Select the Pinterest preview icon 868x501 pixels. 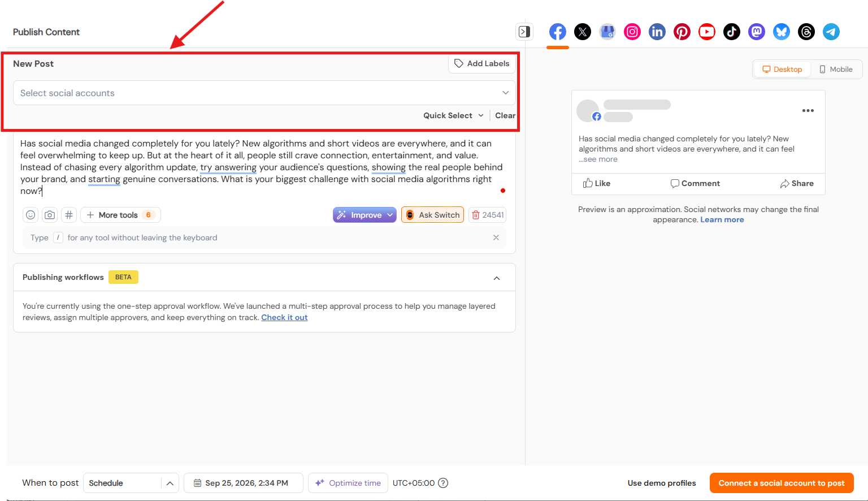pos(682,32)
